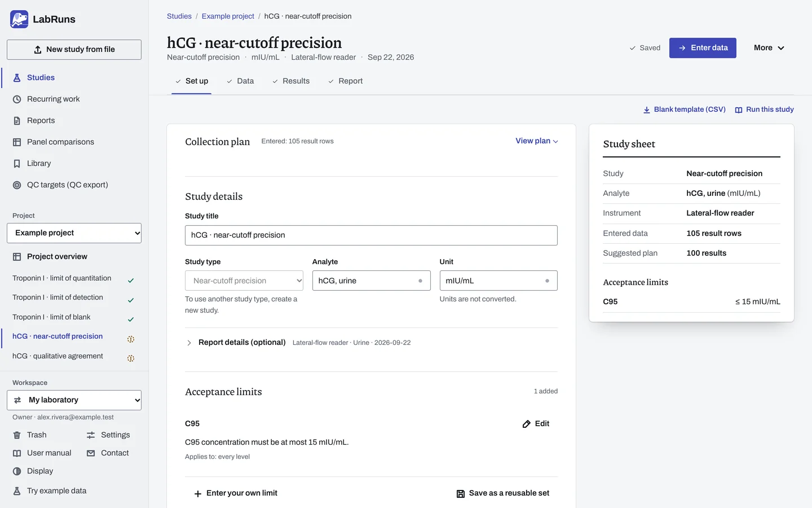Click Save as a reusable set
Screen dimensions: 812x508
[x=503, y=493]
